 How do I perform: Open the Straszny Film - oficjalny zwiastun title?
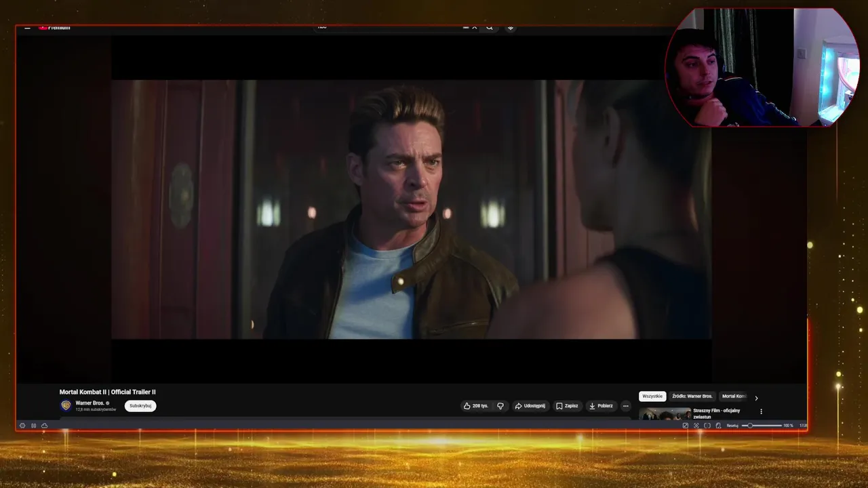pos(716,413)
